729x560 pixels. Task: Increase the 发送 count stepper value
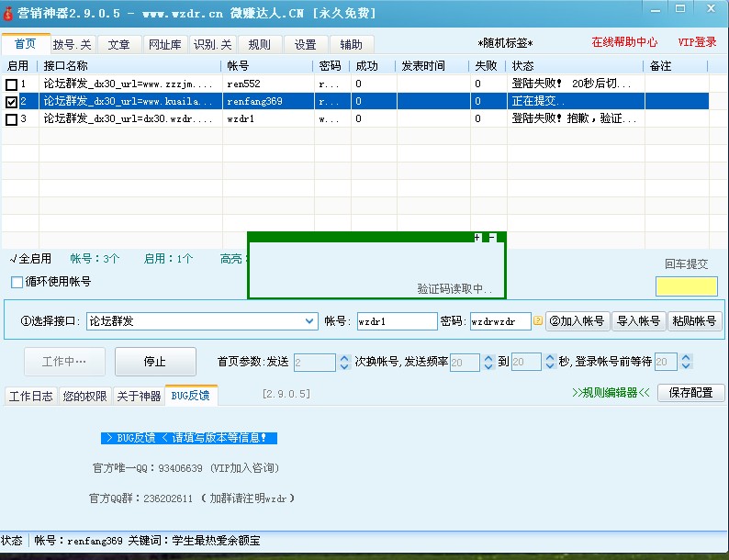point(344,358)
